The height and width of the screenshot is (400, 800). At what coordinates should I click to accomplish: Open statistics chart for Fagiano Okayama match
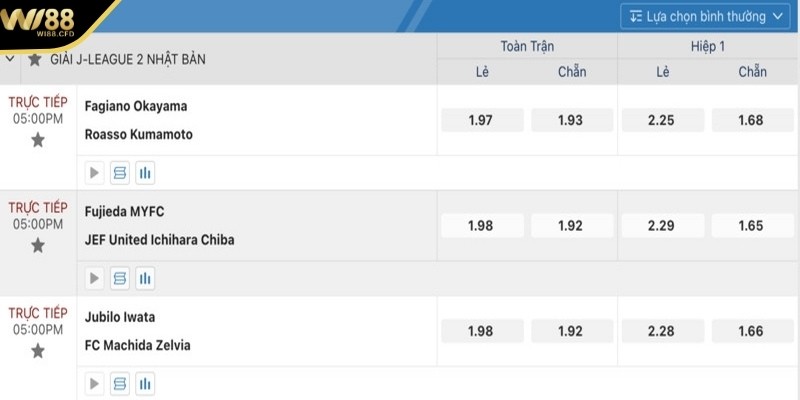(145, 173)
